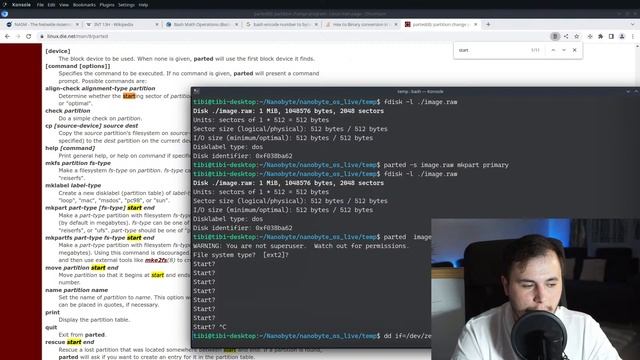Click the find bar text field containing 'start'
640x360 pixels.
tap(492, 50)
